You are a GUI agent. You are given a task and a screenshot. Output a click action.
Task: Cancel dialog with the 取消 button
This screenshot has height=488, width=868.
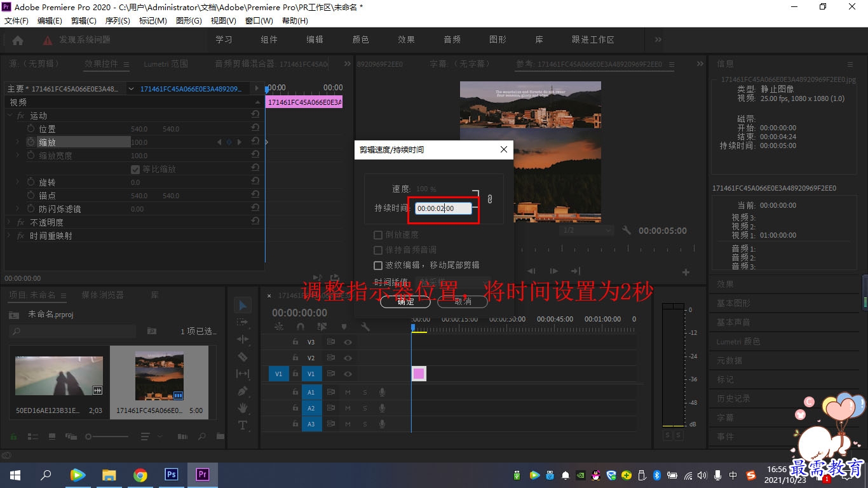[x=463, y=302]
